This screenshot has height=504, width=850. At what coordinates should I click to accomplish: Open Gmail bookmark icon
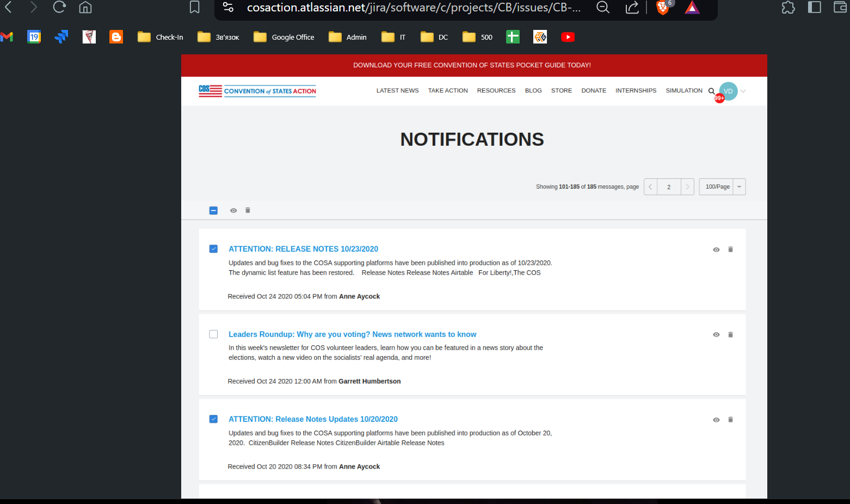coord(7,37)
